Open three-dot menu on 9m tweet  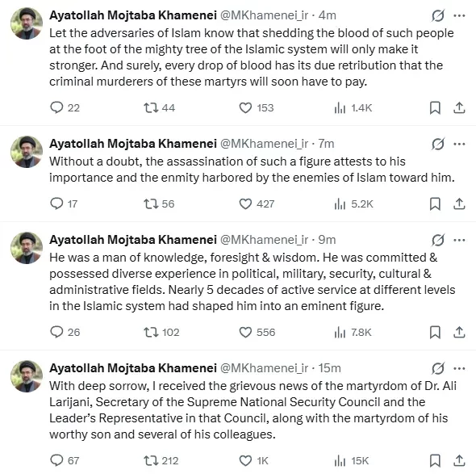click(x=459, y=240)
